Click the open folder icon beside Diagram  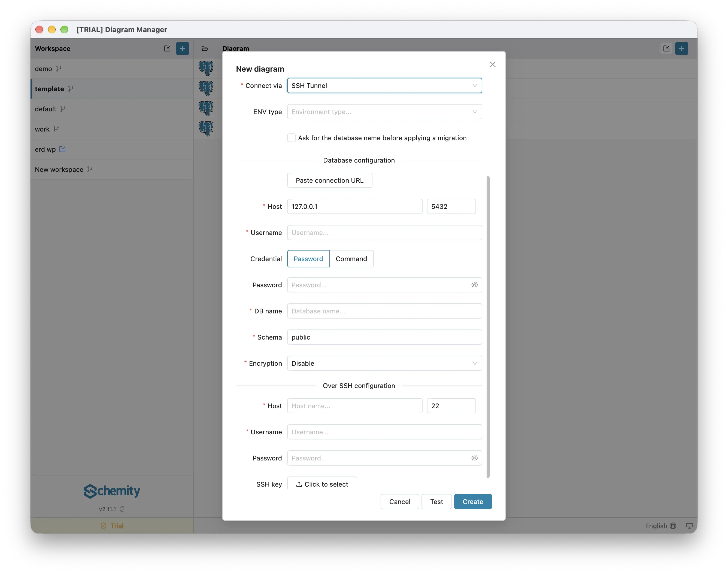(205, 48)
